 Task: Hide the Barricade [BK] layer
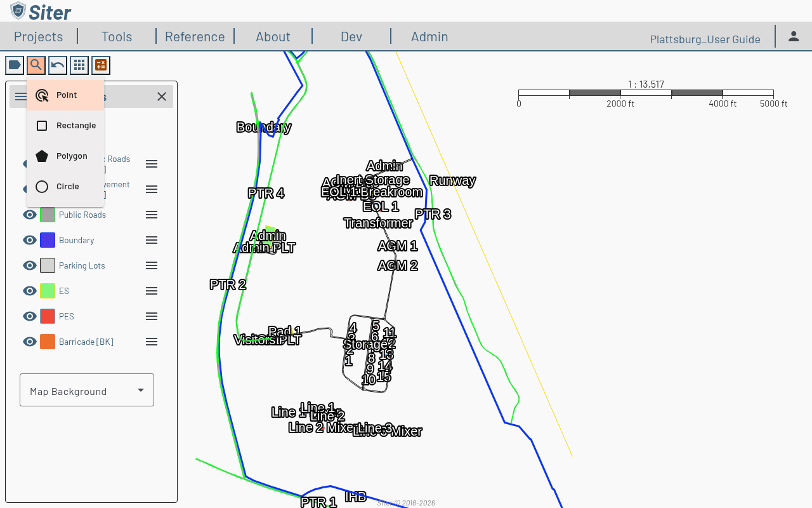30,342
